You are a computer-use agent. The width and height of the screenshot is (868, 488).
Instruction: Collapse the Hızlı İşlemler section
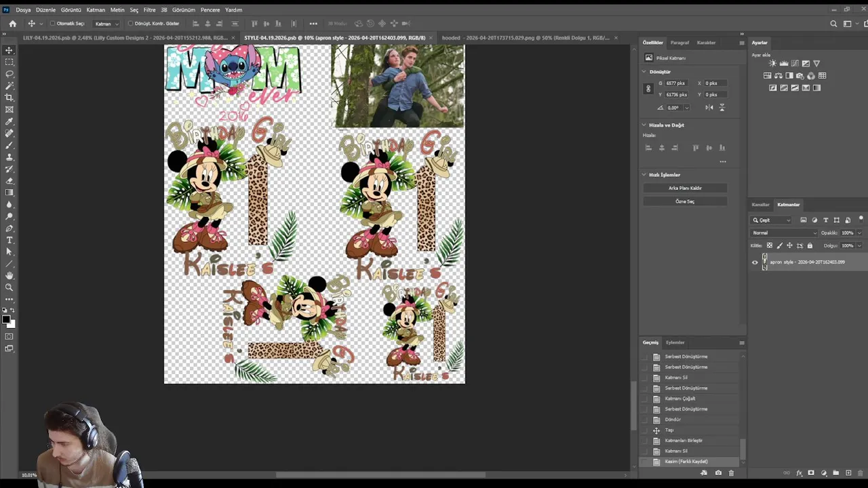pos(644,175)
